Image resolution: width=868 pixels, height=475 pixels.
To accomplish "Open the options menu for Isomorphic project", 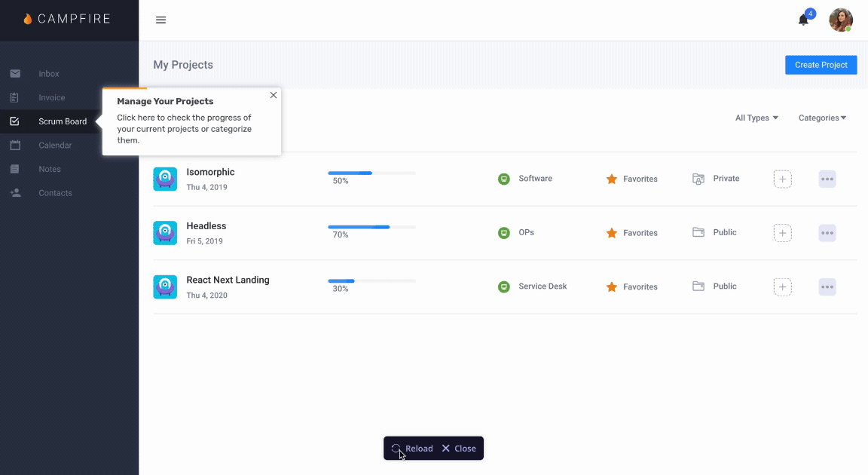I will [x=827, y=179].
